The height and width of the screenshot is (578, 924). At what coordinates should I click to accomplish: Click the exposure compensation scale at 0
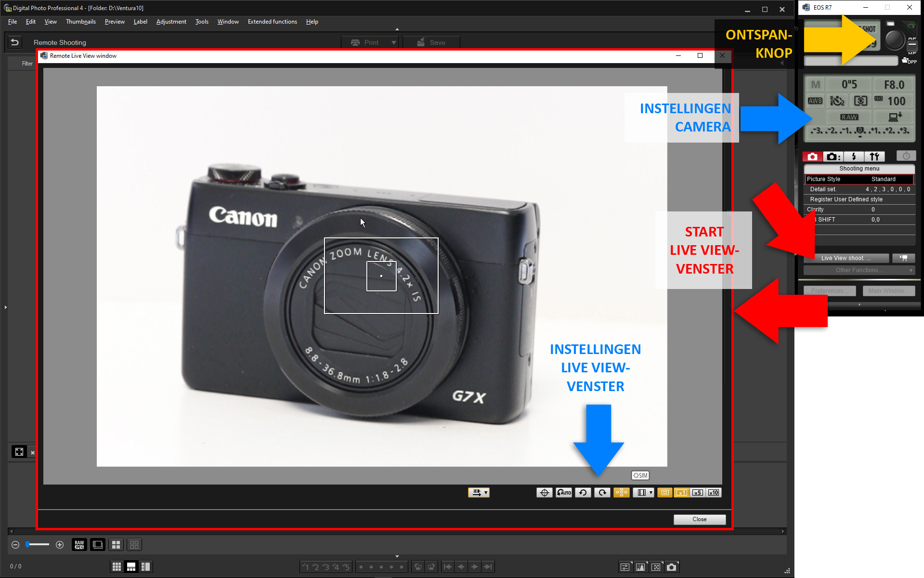(860, 131)
